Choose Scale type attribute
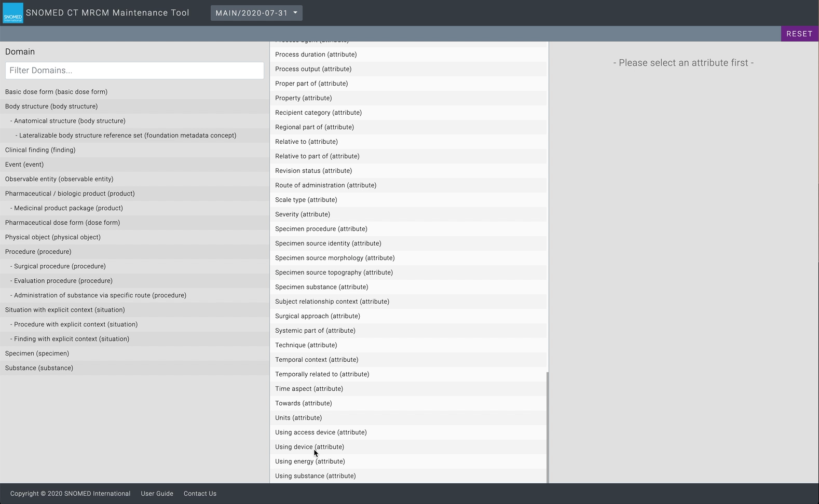This screenshot has height=504, width=819. pyautogui.click(x=408, y=200)
